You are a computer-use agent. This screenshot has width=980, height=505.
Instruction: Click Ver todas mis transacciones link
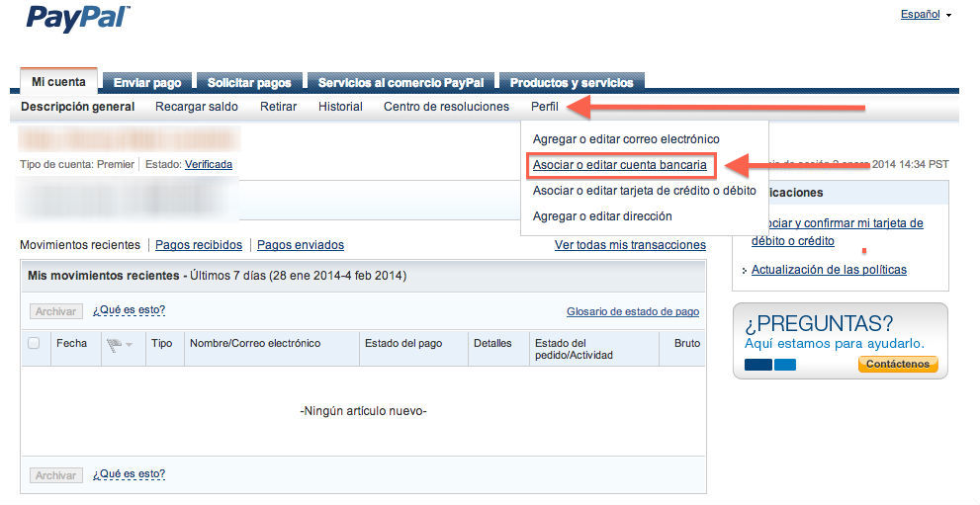[630, 245]
